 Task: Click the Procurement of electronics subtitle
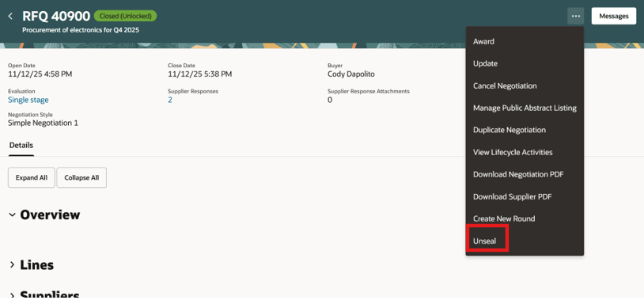[81, 30]
